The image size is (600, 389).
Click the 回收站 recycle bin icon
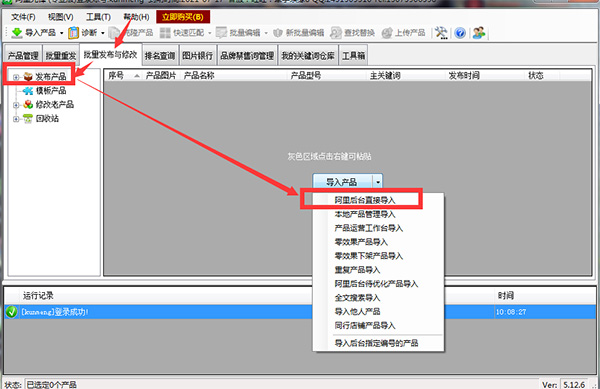pos(28,119)
